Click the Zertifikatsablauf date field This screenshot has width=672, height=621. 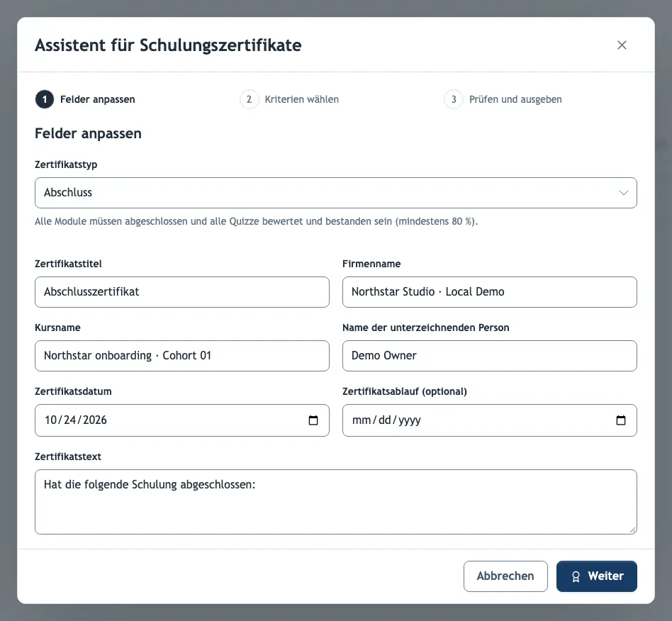tap(489, 420)
